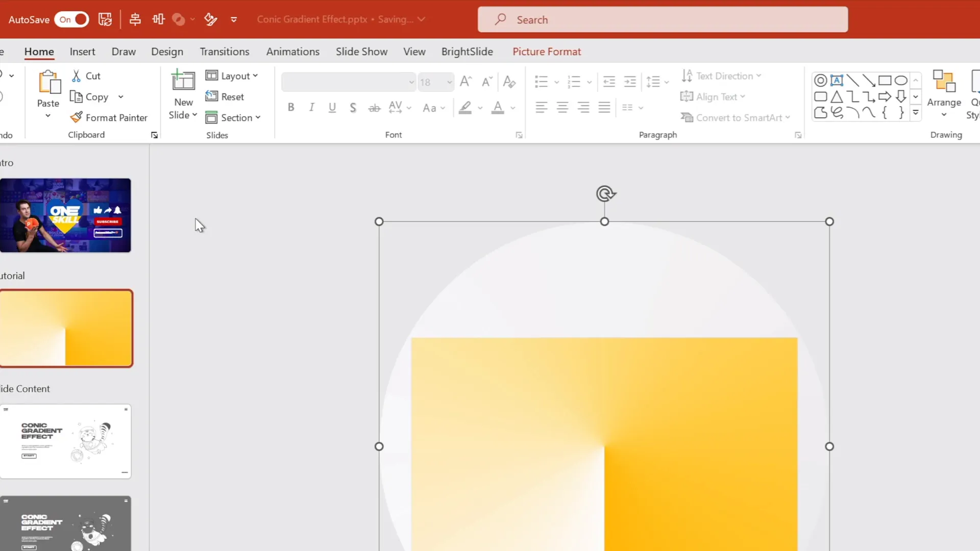Screen dimensions: 980x551
Task: Switch to the View tab
Action: [414, 52]
